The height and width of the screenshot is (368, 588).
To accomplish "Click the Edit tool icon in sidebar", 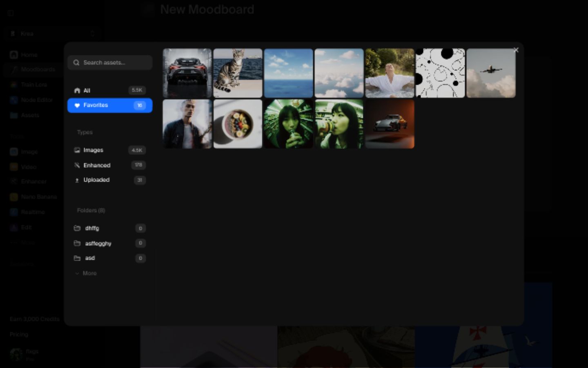I will pos(14,227).
